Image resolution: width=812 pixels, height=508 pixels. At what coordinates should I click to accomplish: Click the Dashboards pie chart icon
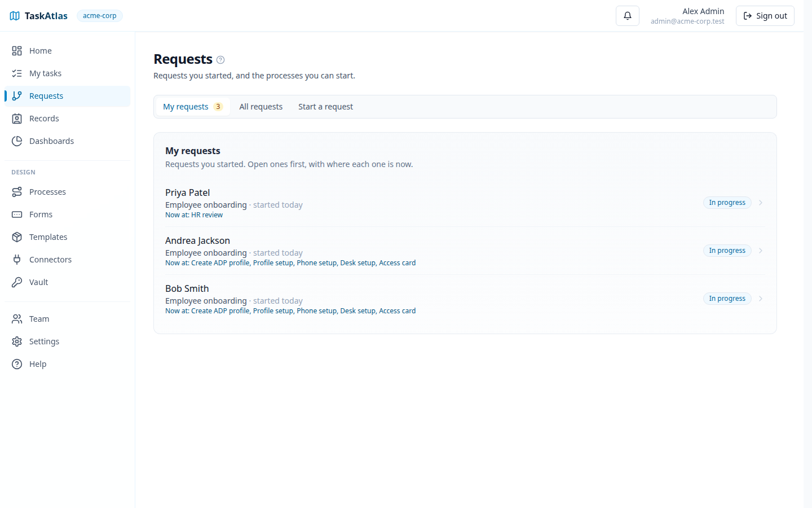tap(17, 141)
